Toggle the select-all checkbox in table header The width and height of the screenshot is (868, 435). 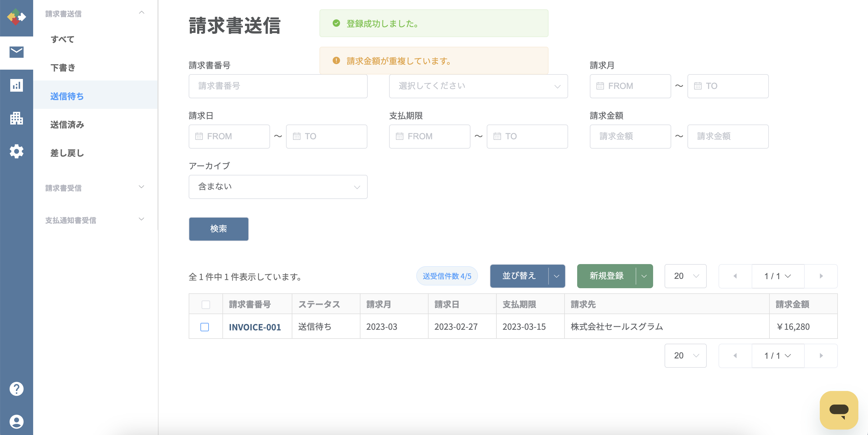[206, 304]
